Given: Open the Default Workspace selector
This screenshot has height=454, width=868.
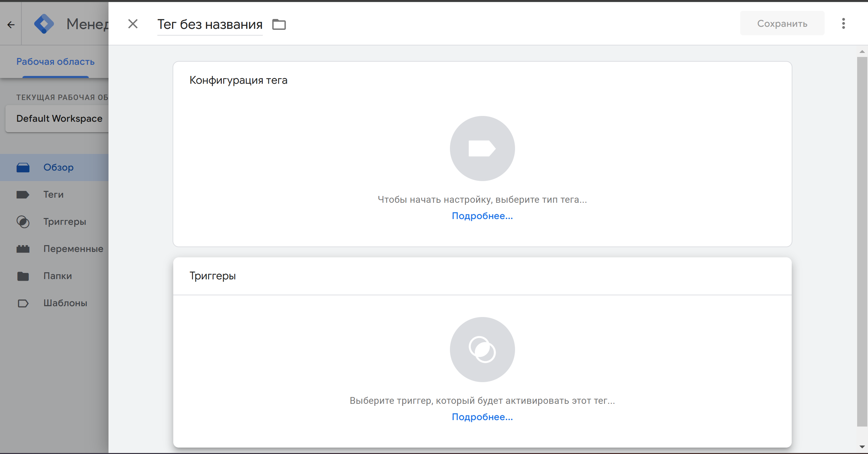Looking at the screenshot, I should tap(59, 118).
